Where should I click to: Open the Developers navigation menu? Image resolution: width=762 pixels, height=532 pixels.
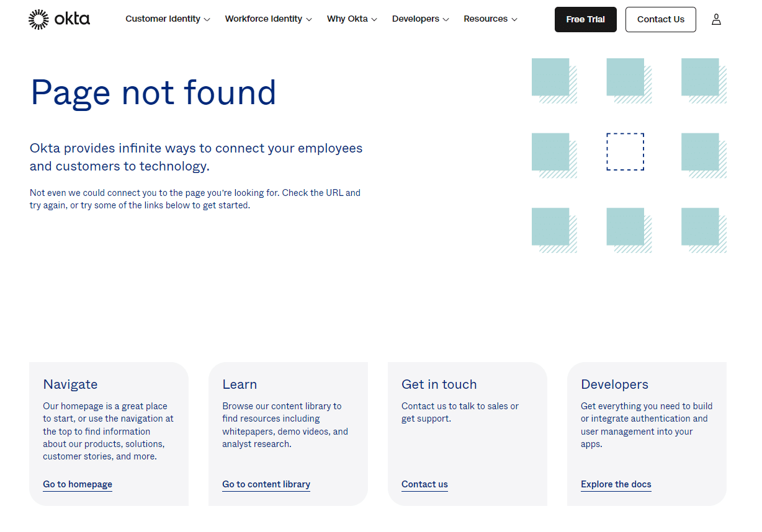pyautogui.click(x=420, y=19)
